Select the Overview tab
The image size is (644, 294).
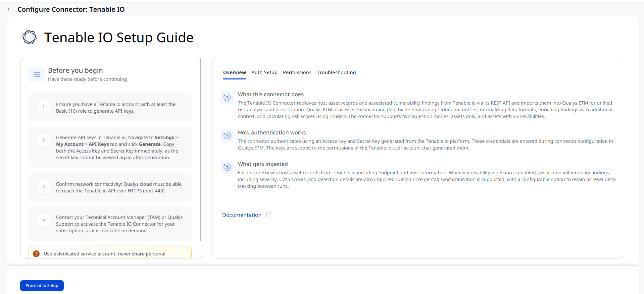pos(235,72)
